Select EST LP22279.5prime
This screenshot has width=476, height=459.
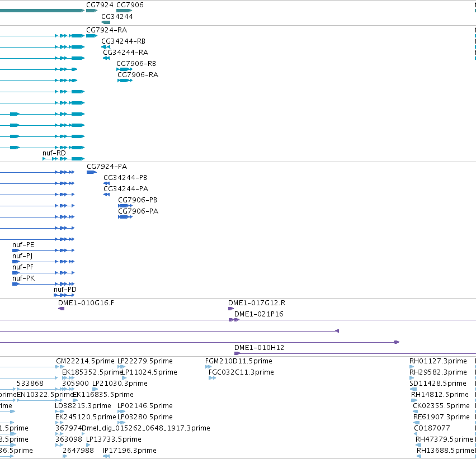[x=121, y=367]
